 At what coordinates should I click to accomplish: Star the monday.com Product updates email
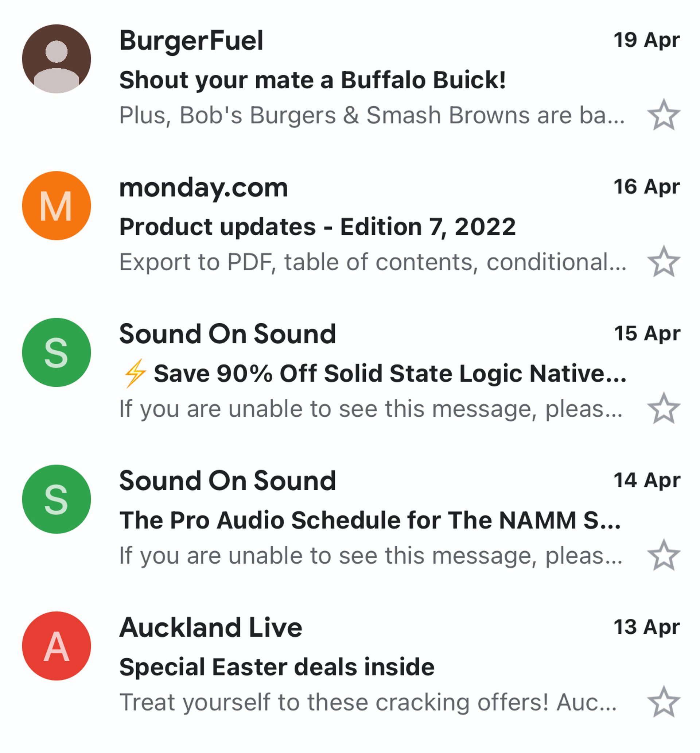click(x=663, y=262)
